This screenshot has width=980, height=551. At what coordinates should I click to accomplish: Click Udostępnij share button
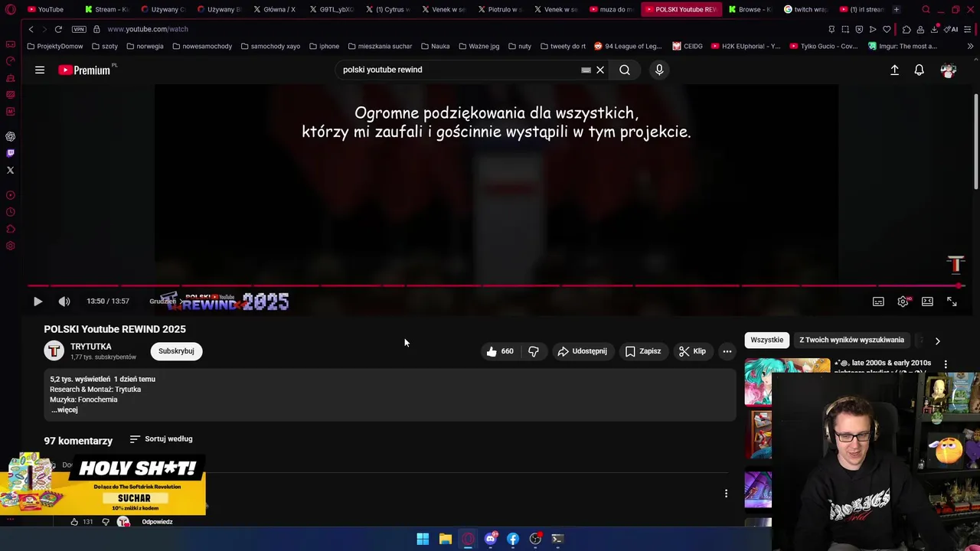(x=582, y=351)
